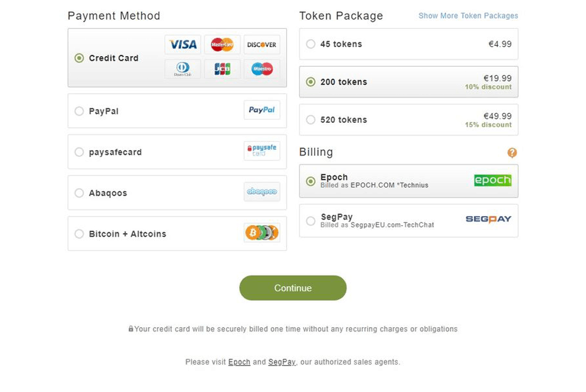Select Bitcoin + Altcoins payment method
586x392 pixels.
coord(177,234)
